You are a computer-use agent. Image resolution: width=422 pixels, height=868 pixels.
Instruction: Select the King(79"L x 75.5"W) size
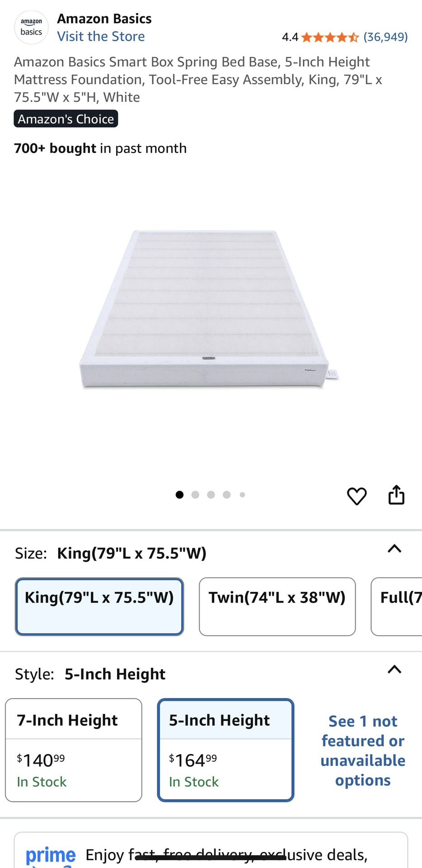pyautogui.click(x=99, y=607)
